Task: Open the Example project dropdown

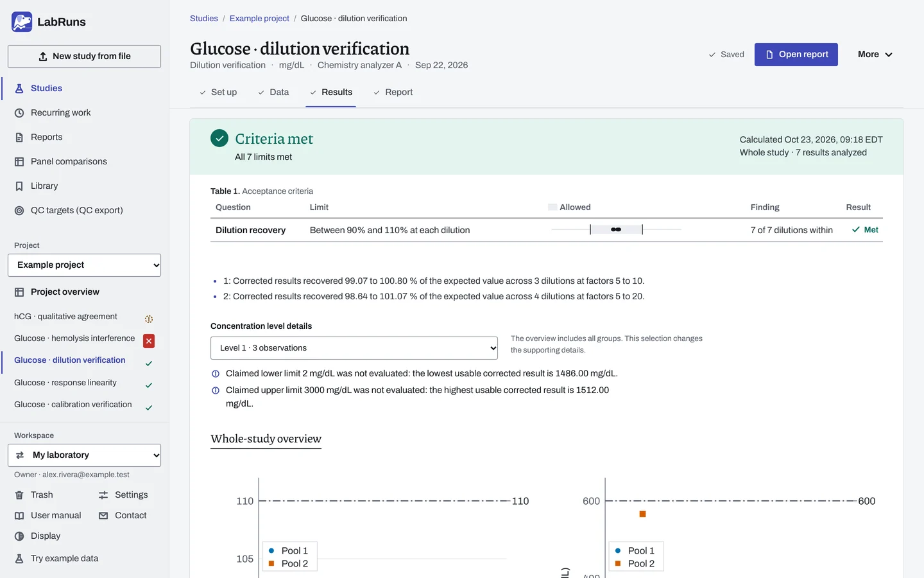Action: pos(84,265)
